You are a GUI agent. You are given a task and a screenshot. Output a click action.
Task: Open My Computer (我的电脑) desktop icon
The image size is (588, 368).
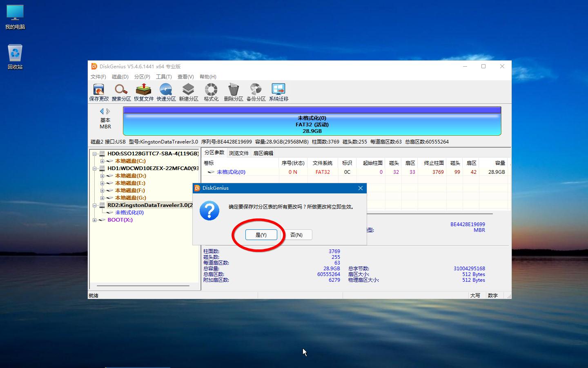[x=15, y=17]
